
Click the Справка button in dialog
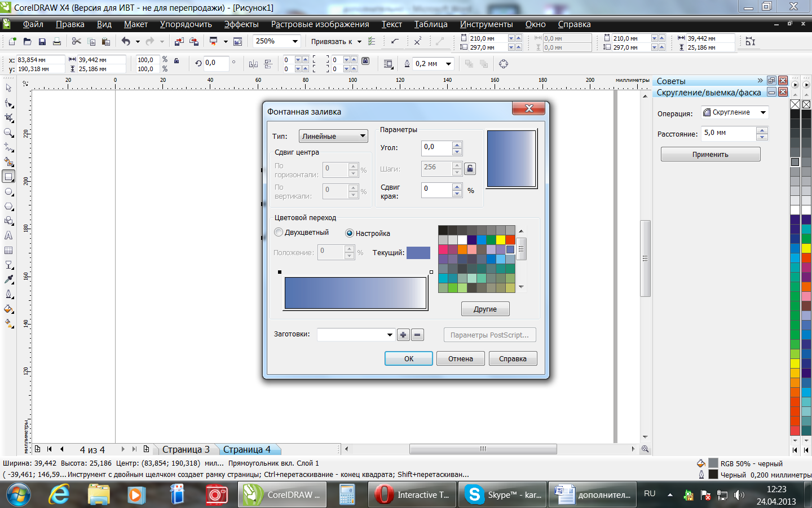click(513, 358)
